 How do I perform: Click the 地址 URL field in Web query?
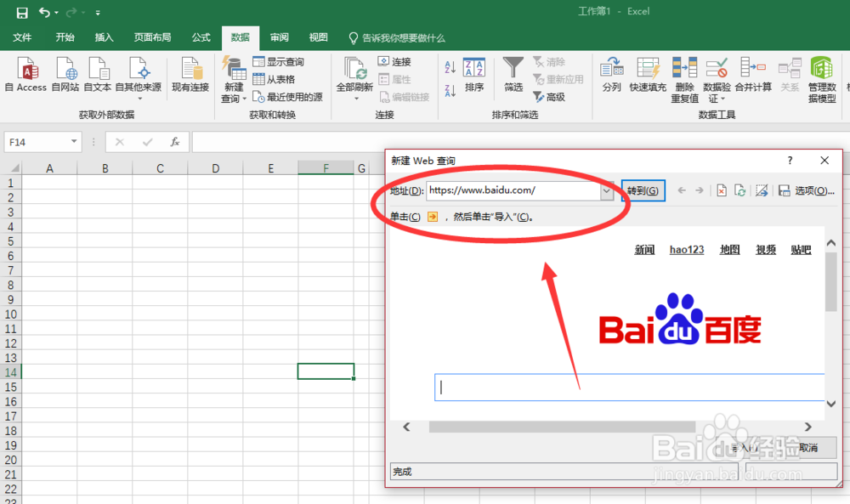pyautogui.click(x=513, y=190)
